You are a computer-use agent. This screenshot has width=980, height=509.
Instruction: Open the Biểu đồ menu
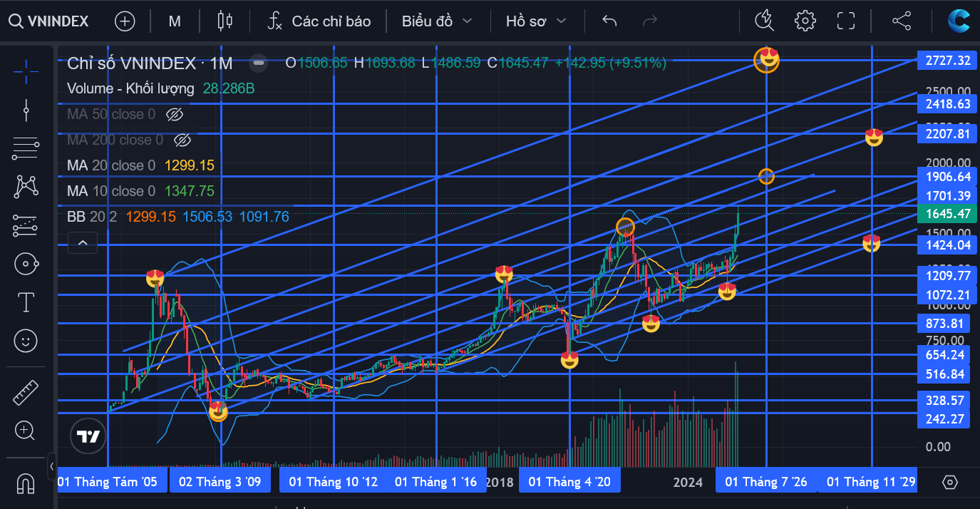tap(427, 21)
